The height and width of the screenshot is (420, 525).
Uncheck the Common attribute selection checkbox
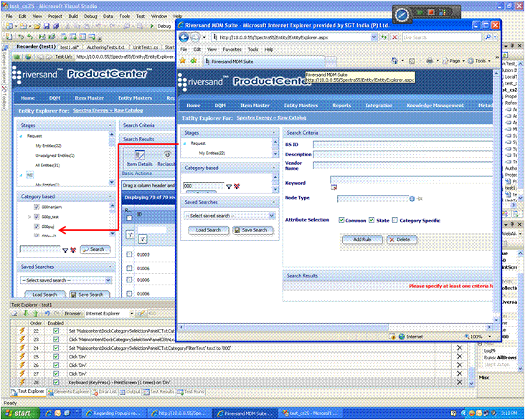coord(341,220)
